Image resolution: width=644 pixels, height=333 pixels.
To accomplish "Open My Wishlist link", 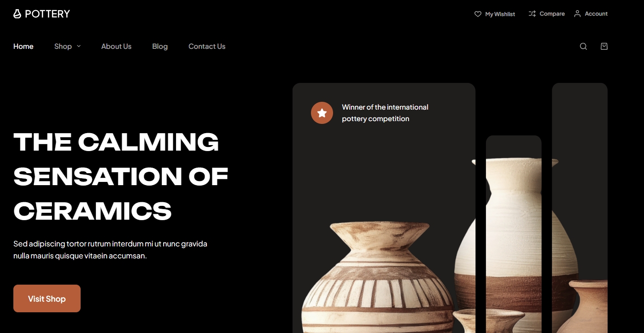I will pos(500,14).
